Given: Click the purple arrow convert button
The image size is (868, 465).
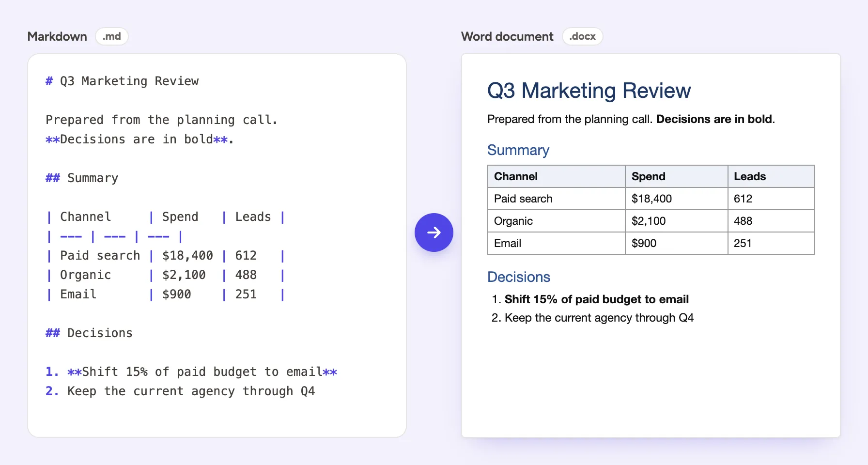Looking at the screenshot, I should 434,232.
